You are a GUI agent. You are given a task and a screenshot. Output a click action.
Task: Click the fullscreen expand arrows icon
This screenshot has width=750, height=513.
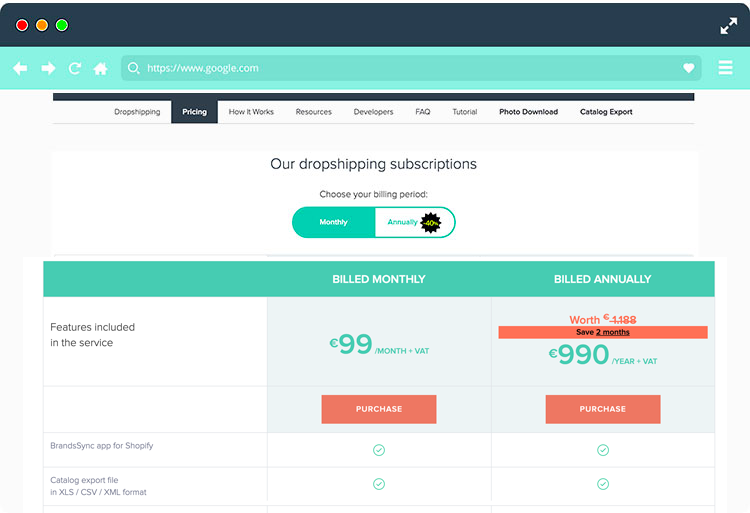[729, 26]
